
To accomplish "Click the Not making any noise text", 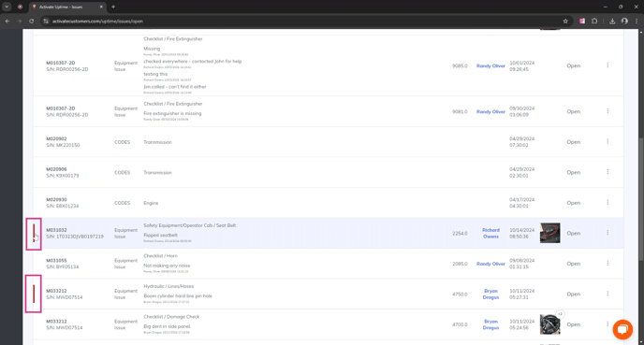I will (167, 266).
